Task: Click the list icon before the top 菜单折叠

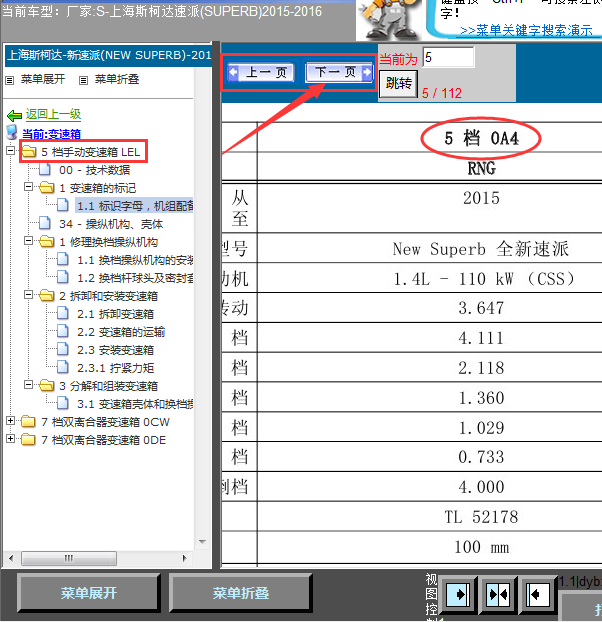Action: (x=83, y=81)
